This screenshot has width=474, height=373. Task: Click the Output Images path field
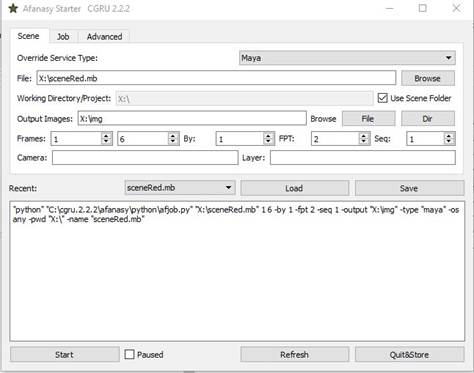(x=192, y=118)
